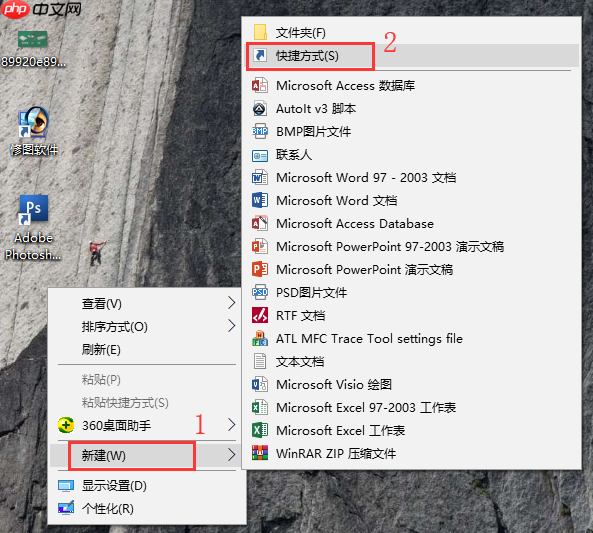Click the WinRAR ZIP 压缩文件 icon
The height and width of the screenshot is (533, 593).
(260, 453)
